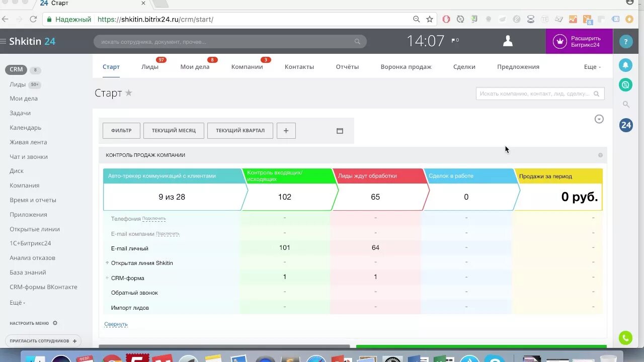
Task: Bookmark this page with browser star
Action: [430, 19]
